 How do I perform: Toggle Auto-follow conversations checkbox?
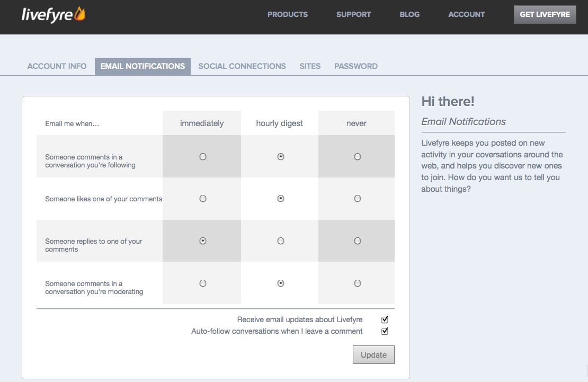385,331
